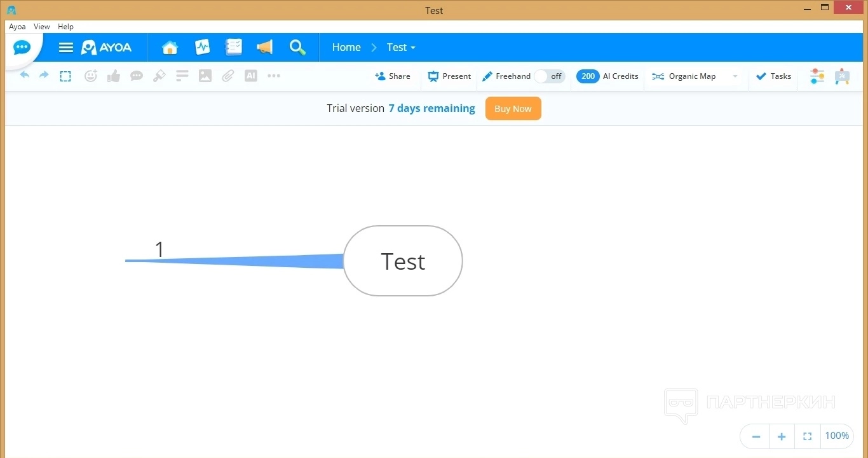Select the central Test node

click(x=403, y=261)
